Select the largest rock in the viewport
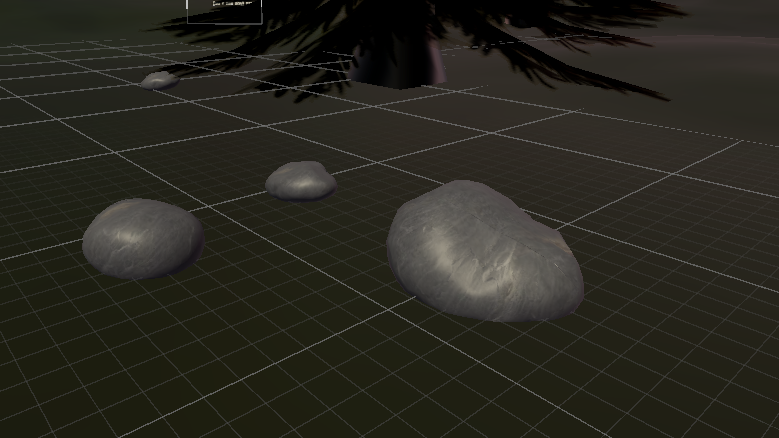Screen dimensions: 779x438 [x=484, y=251]
